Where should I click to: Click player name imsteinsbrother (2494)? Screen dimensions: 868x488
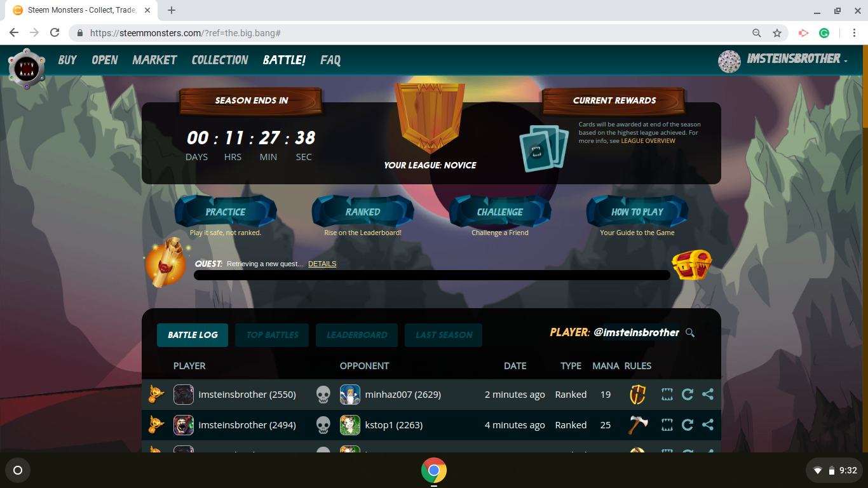(x=247, y=425)
